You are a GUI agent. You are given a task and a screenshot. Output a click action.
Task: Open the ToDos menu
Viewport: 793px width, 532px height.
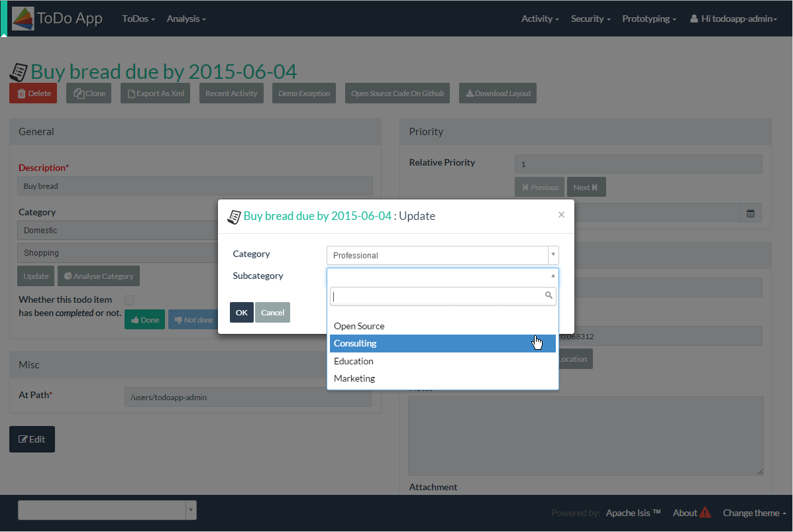pyautogui.click(x=138, y=19)
